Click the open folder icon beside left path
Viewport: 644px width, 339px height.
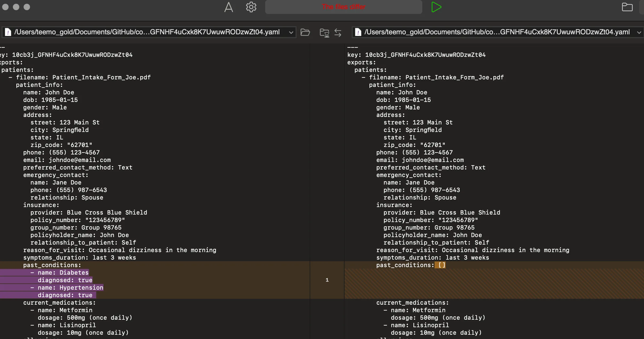305,32
